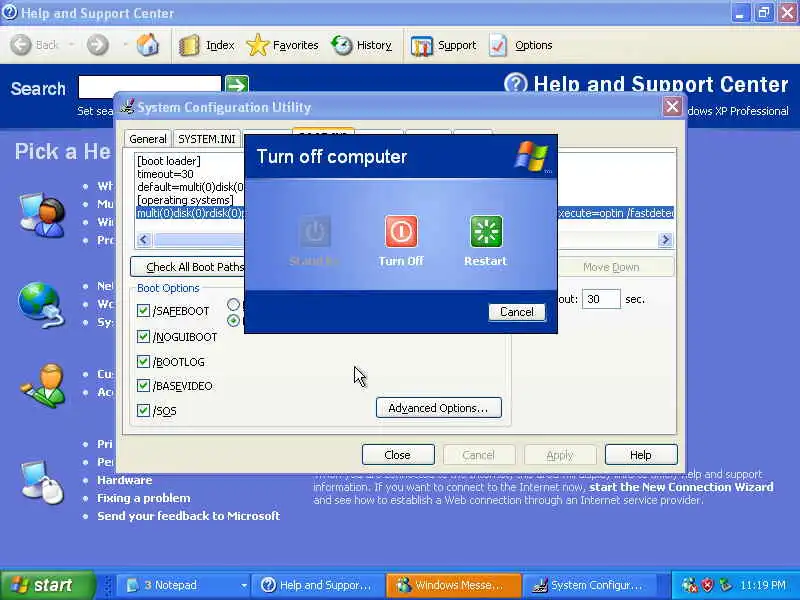Switch to the General tab
Viewport: 800px width, 600px height.
147,139
